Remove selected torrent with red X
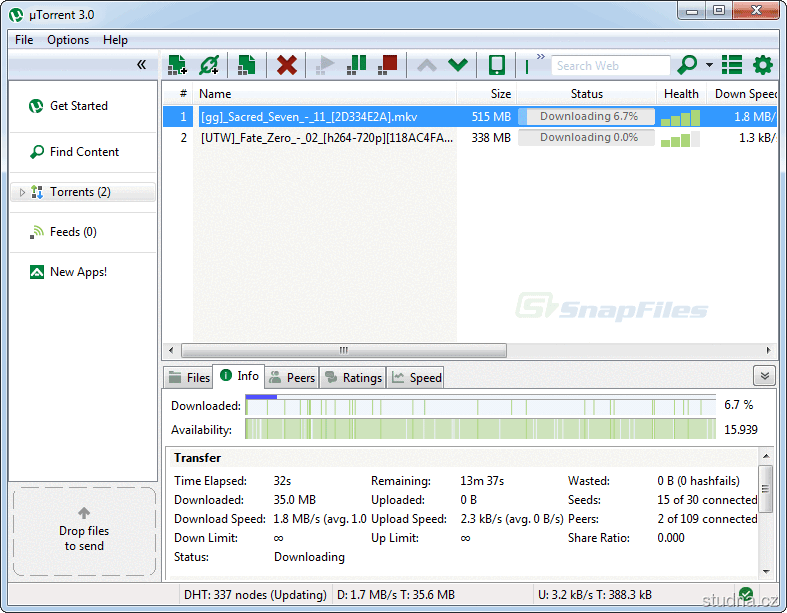The width and height of the screenshot is (787, 613). pyautogui.click(x=287, y=65)
